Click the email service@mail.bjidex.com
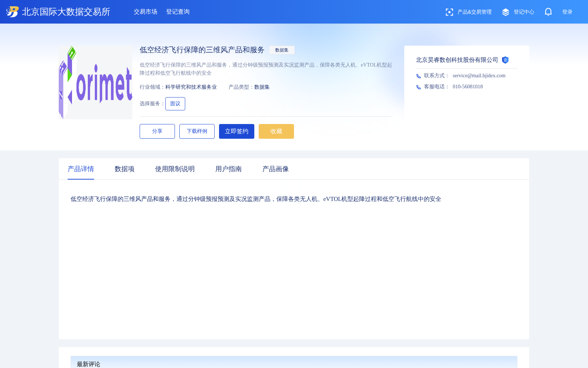Viewport: 588px width, 368px height. click(x=479, y=76)
